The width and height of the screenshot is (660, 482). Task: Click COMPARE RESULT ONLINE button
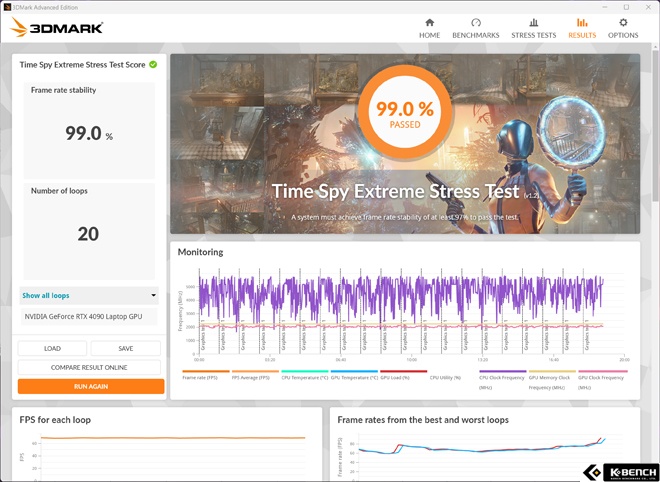tap(89, 367)
